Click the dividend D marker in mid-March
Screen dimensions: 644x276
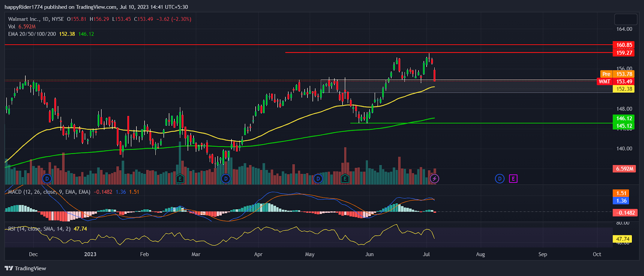pos(226,178)
